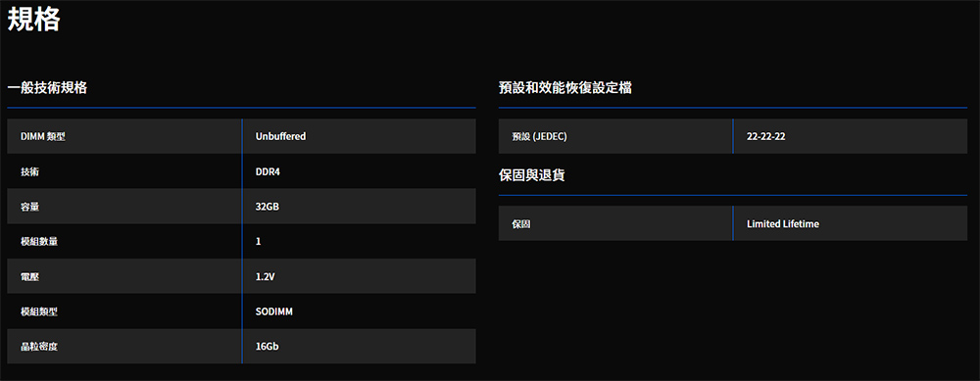Click the 規格 page heading
Screen dimensions: 980x381
33,20
